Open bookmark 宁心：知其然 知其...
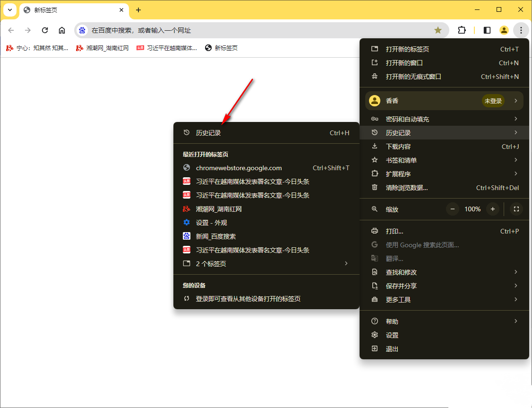 point(37,48)
